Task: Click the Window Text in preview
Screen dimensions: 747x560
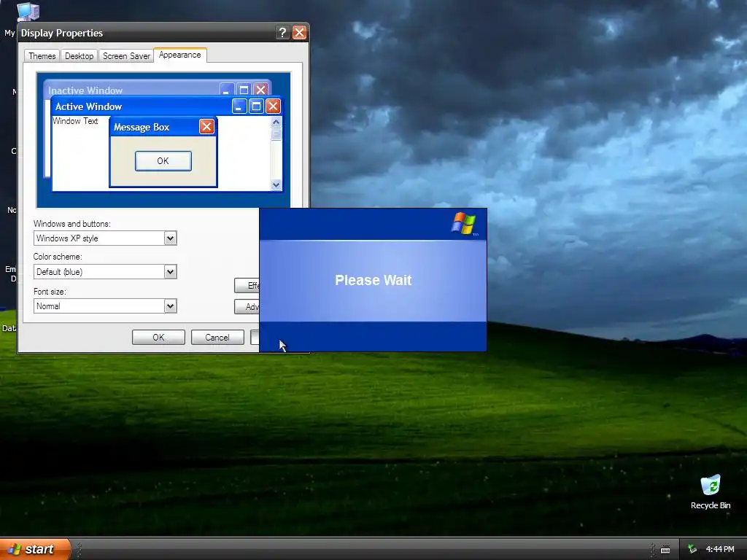Action: 75,121
